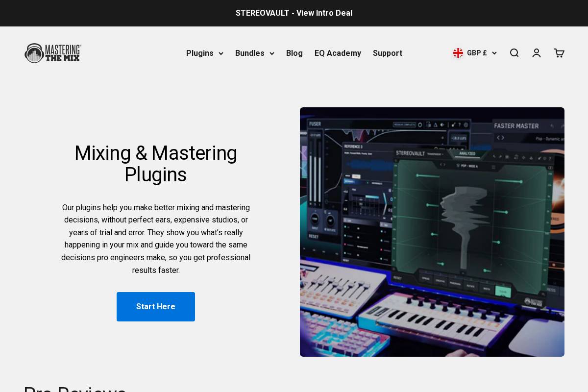Image resolution: width=588 pixels, height=392 pixels.
Task: Click the UK flag currency icon
Action: [x=458, y=53]
